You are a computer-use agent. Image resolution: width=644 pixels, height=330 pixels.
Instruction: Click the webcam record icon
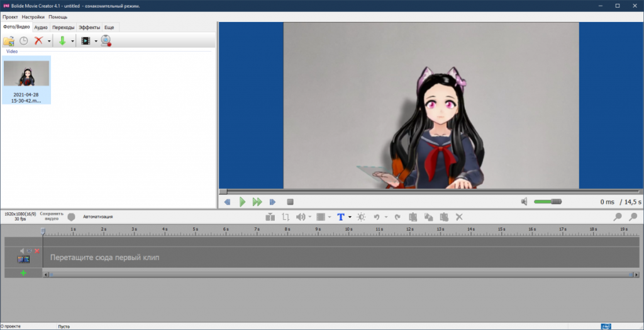pos(106,41)
